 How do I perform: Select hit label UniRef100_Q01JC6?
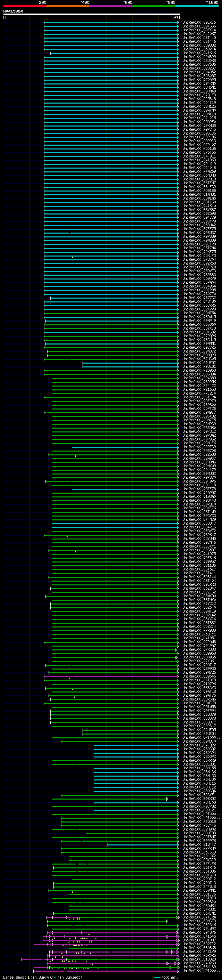point(199,894)
